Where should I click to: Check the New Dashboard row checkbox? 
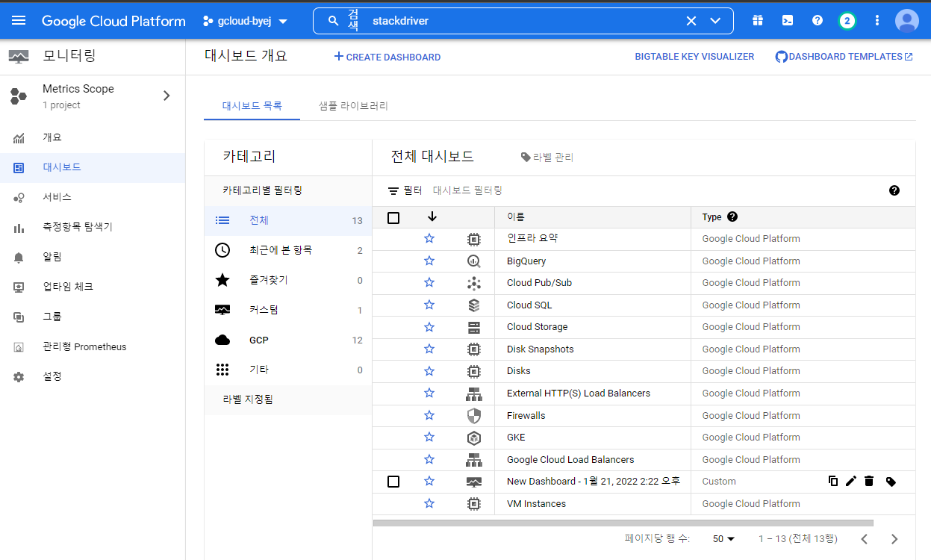tap(393, 482)
